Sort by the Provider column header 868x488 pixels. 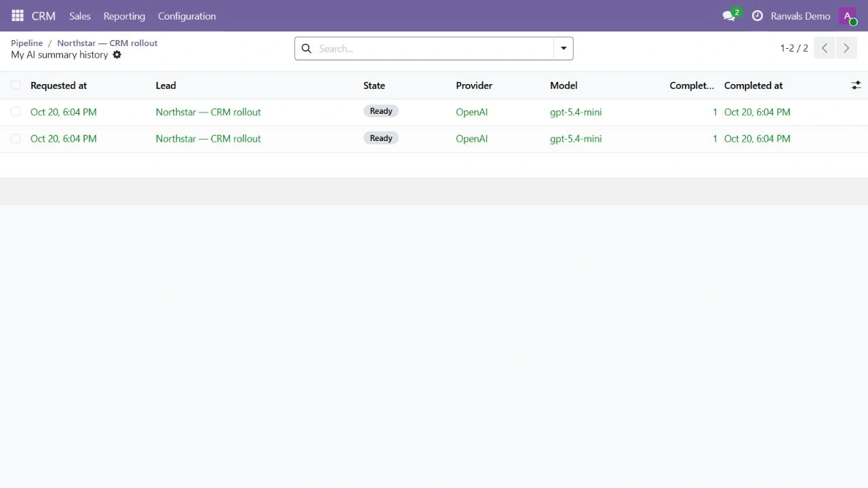pos(474,85)
